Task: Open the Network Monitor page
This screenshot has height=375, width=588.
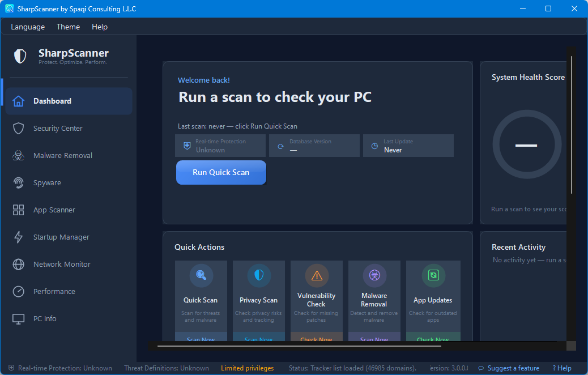Action: point(69,265)
